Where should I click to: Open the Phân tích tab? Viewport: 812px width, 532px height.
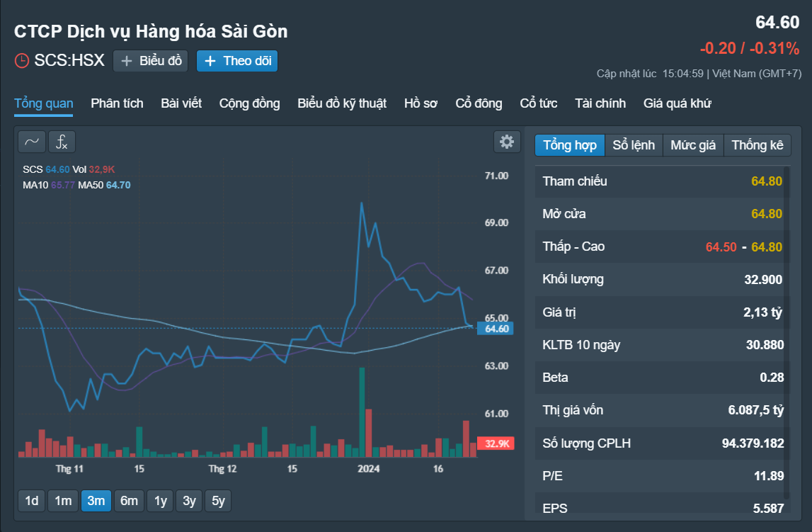click(117, 103)
